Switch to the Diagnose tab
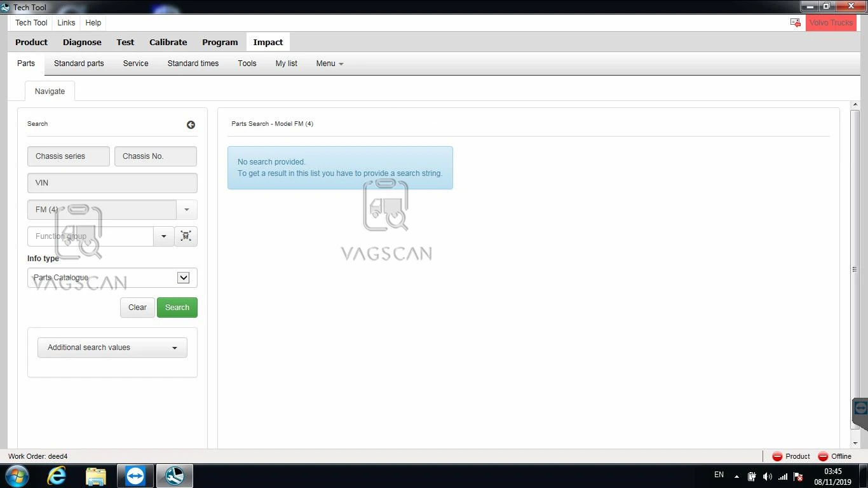 82,43
